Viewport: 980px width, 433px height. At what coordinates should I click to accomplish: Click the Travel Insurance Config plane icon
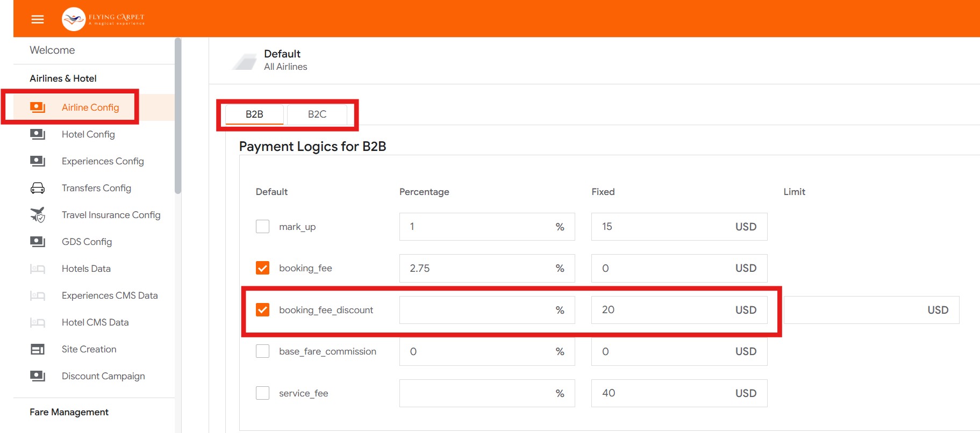click(38, 215)
